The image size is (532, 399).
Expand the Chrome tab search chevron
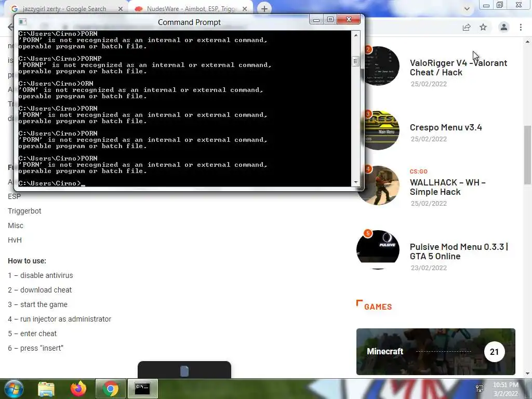point(467,9)
